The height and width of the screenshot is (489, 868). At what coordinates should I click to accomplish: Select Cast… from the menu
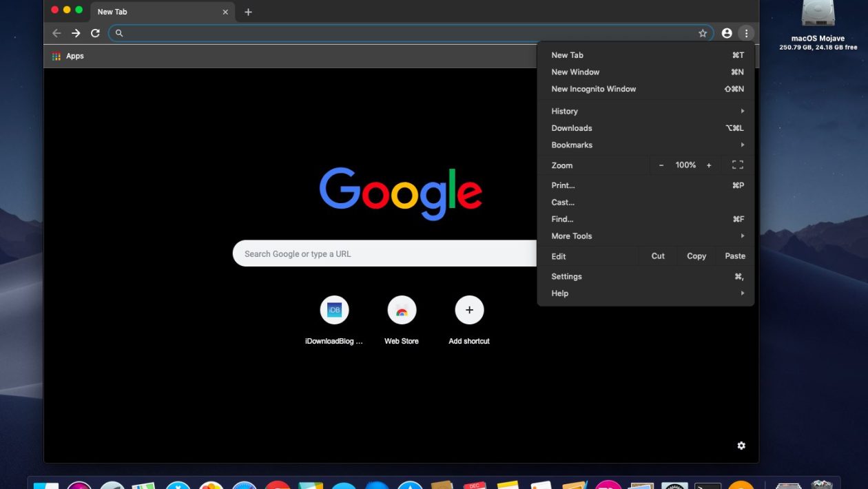[645, 202]
